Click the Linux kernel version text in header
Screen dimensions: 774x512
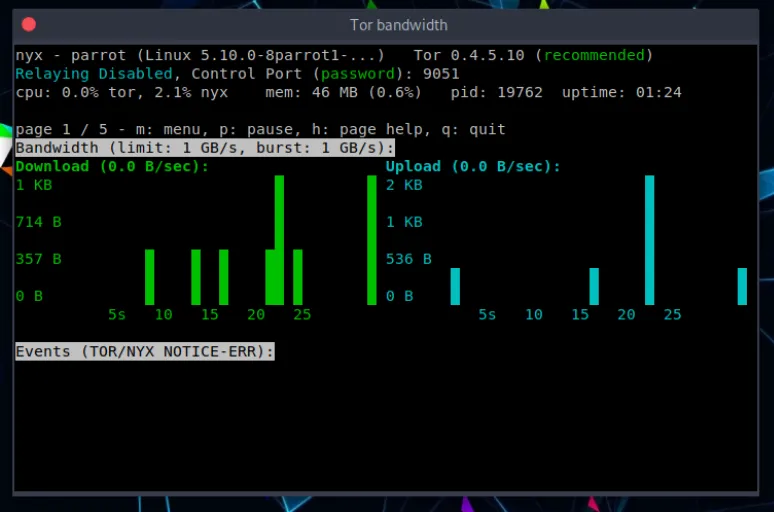point(260,55)
